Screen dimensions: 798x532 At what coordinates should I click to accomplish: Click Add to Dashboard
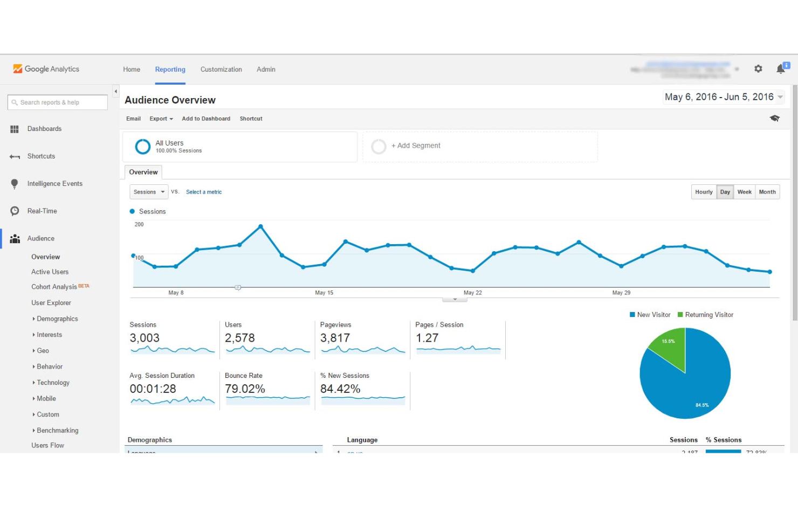[206, 119]
